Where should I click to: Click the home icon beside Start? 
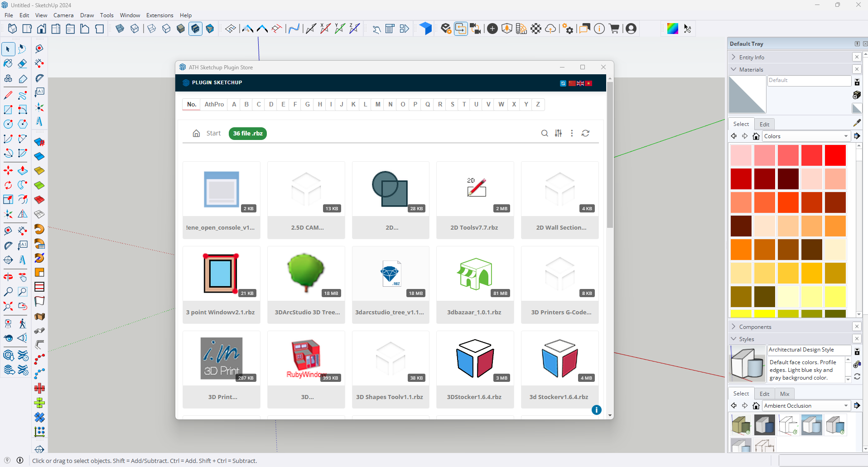click(x=196, y=133)
